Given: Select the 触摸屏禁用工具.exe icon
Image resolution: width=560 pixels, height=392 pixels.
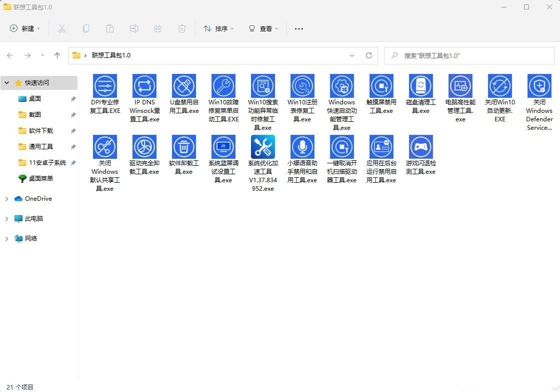Looking at the screenshot, I should pyautogui.click(x=381, y=86).
